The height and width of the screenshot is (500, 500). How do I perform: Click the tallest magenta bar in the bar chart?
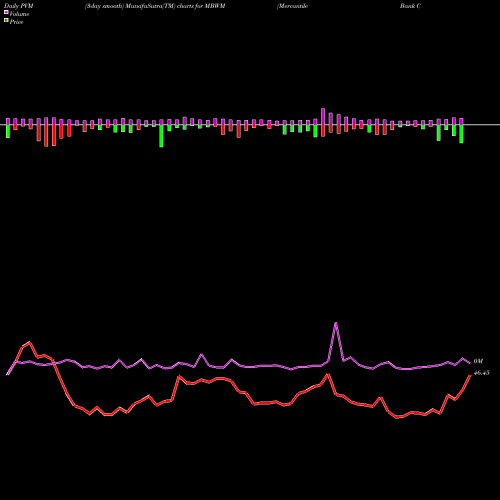click(x=323, y=116)
